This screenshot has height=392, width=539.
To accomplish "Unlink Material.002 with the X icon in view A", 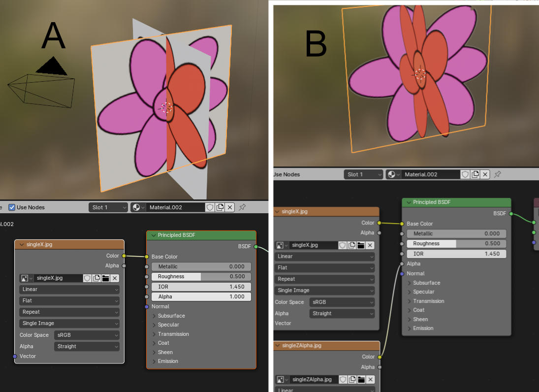I will (x=230, y=207).
